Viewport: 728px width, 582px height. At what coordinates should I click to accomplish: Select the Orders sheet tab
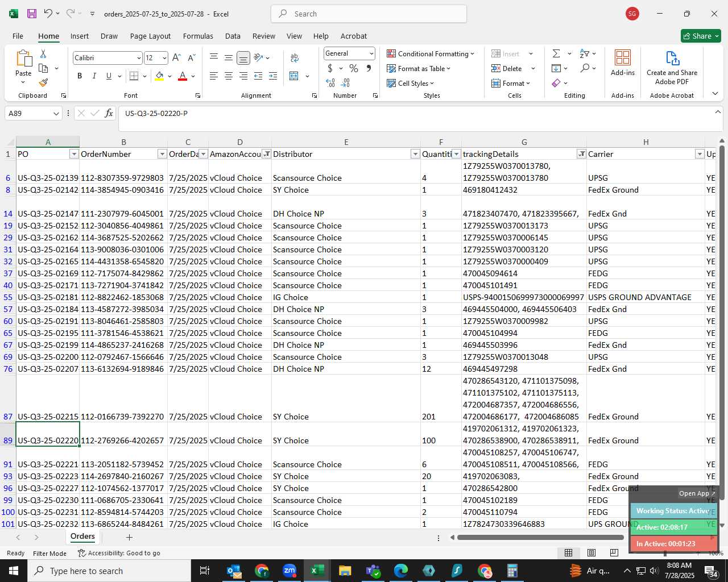point(82,537)
